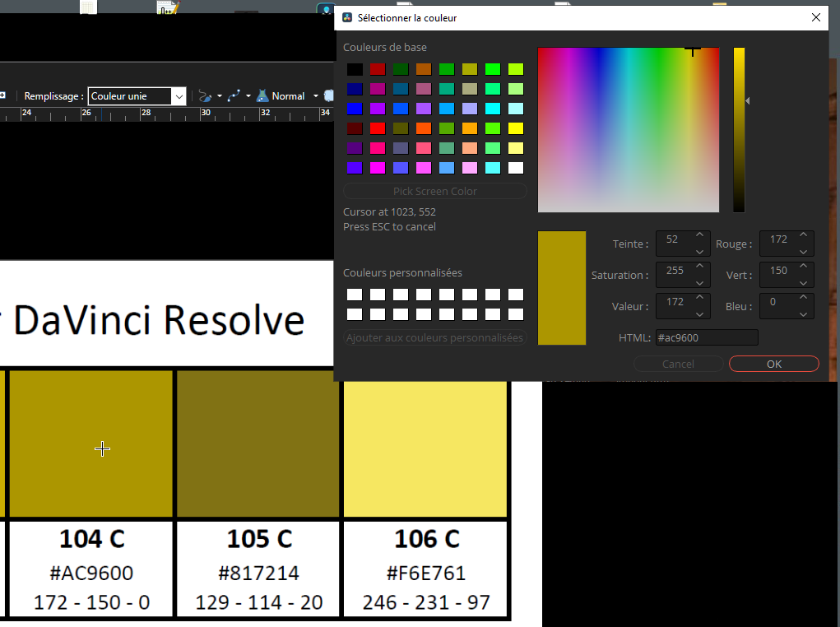Click the brightness value slider strip
The image size is (840, 627).
[x=739, y=130]
